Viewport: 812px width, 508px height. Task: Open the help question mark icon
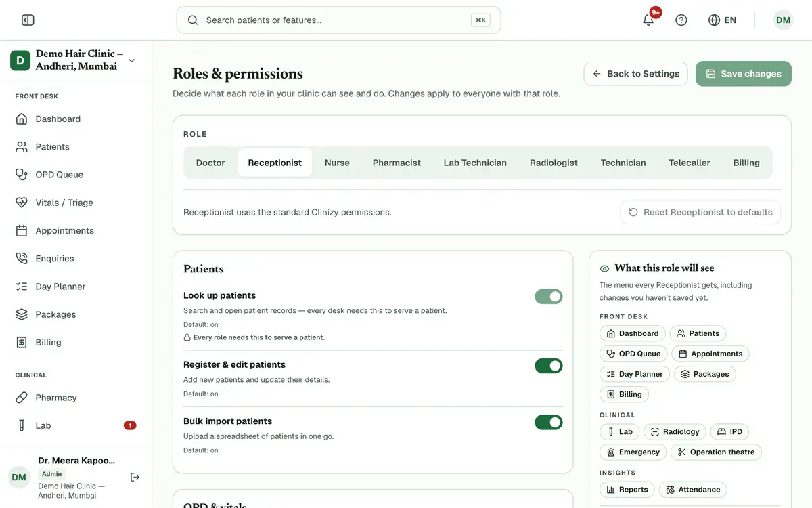[x=681, y=20]
